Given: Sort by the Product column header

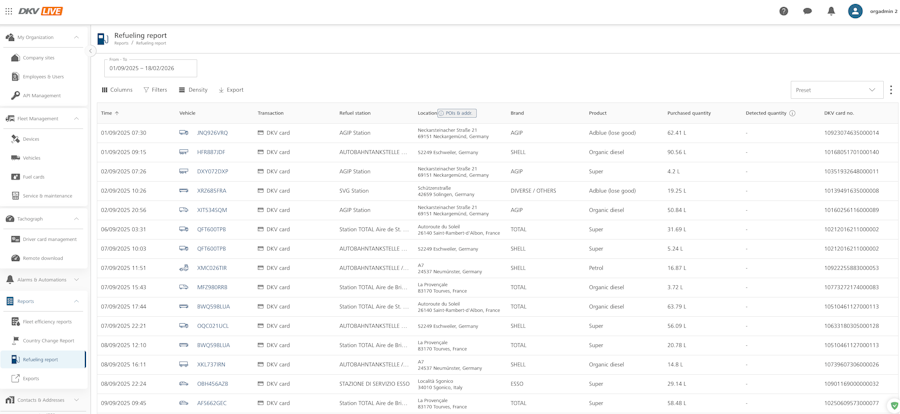Looking at the screenshot, I should 598,113.
